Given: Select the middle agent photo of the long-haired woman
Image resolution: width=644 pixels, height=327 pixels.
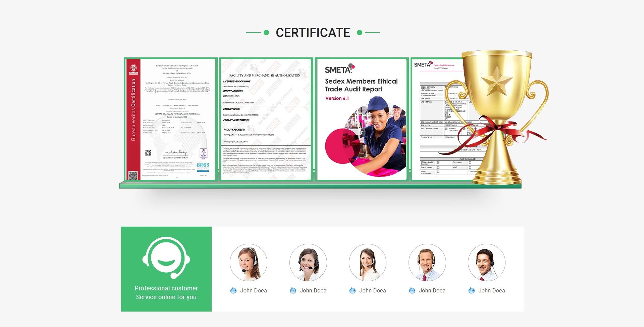Looking at the screenshot, I should 368,263.
